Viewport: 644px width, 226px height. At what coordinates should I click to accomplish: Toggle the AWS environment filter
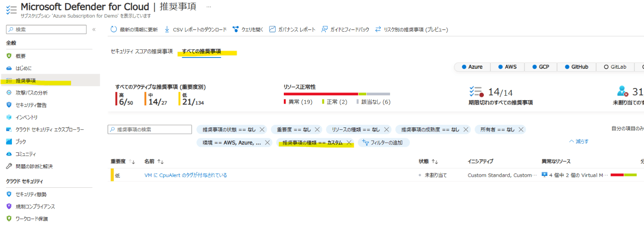[507, 67]
